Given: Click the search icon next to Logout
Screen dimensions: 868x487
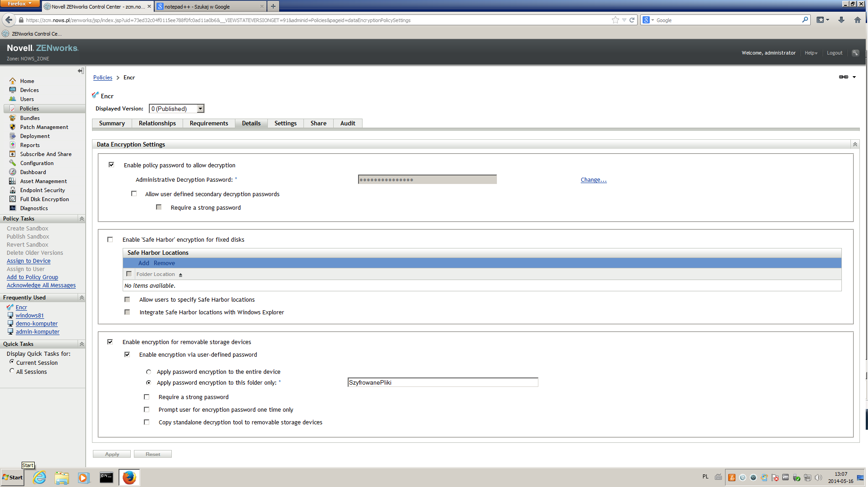Looking at the screenshot, I should click(855, 53).
